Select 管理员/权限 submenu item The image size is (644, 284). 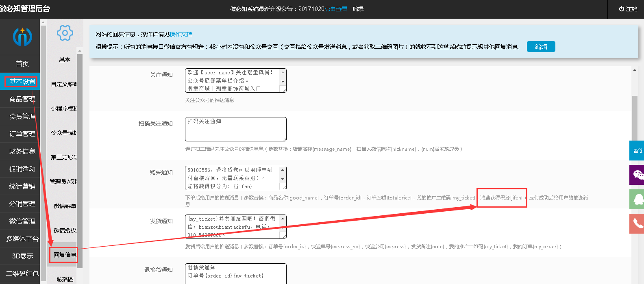click(x=63, y=182)
